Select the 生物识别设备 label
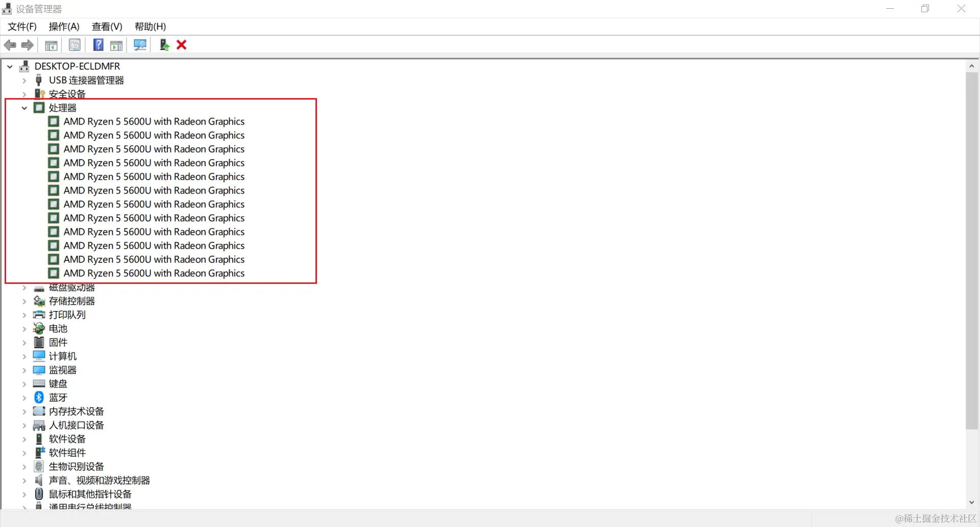The height and width of the screenshot is (527, 980). click(x=77, y=466)
